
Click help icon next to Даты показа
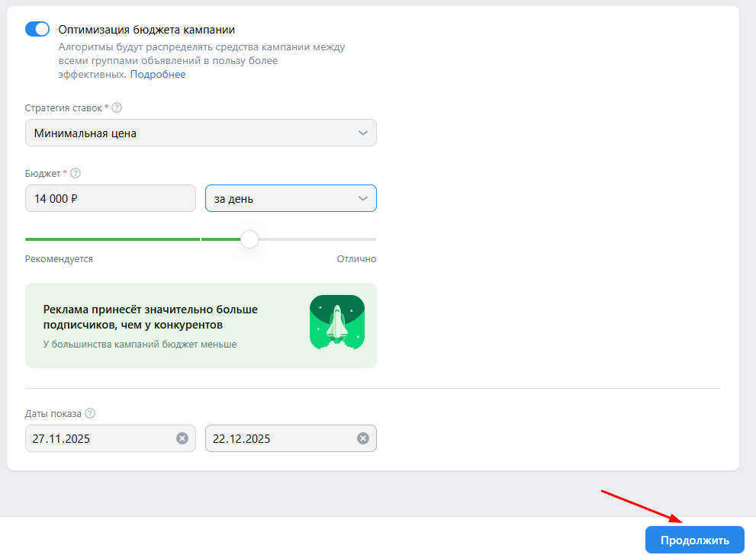[90, 414]
